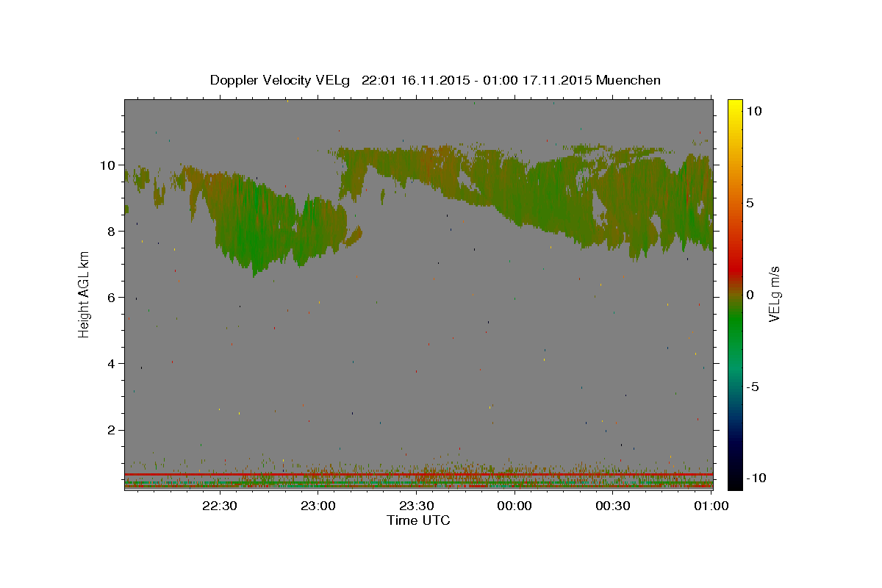Select the '00:30' time axis label

tap(613, 506)
